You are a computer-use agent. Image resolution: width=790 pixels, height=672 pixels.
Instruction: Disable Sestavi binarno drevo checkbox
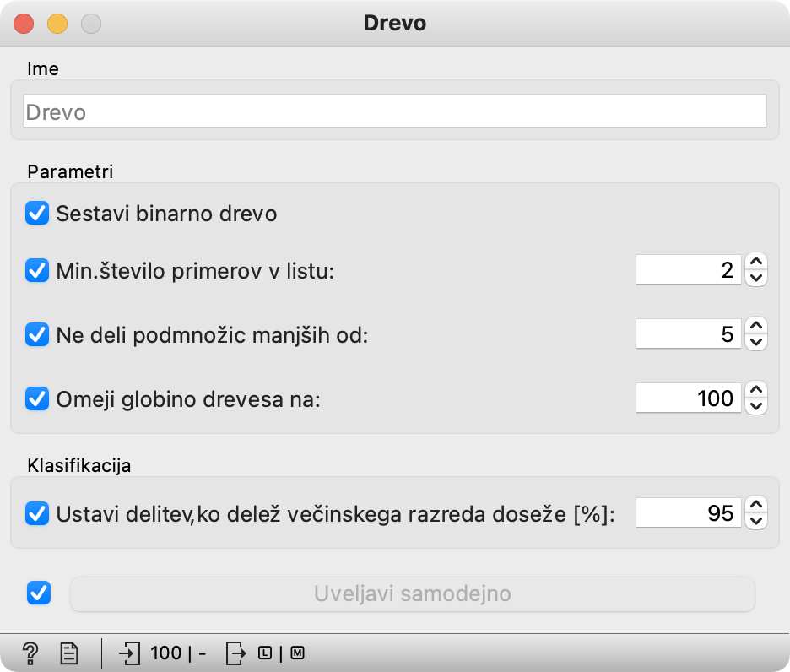click(37, 214)
